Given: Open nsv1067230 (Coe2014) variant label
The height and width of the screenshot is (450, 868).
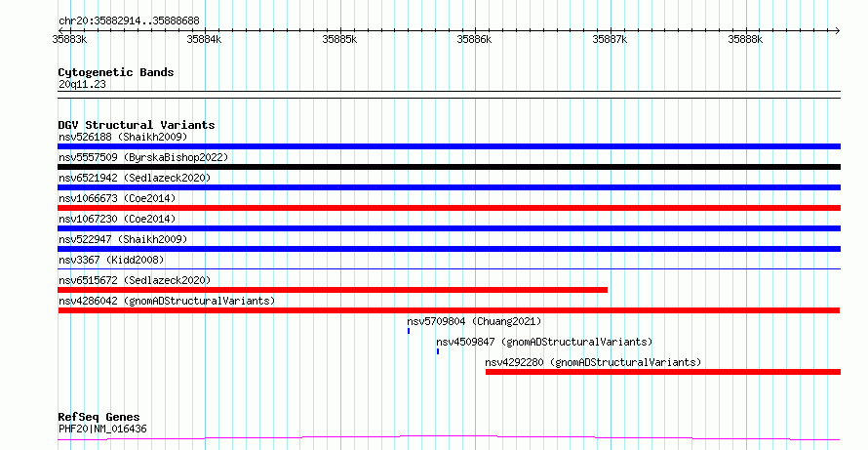Looking at the screenshot, I should tap(117, 219).
